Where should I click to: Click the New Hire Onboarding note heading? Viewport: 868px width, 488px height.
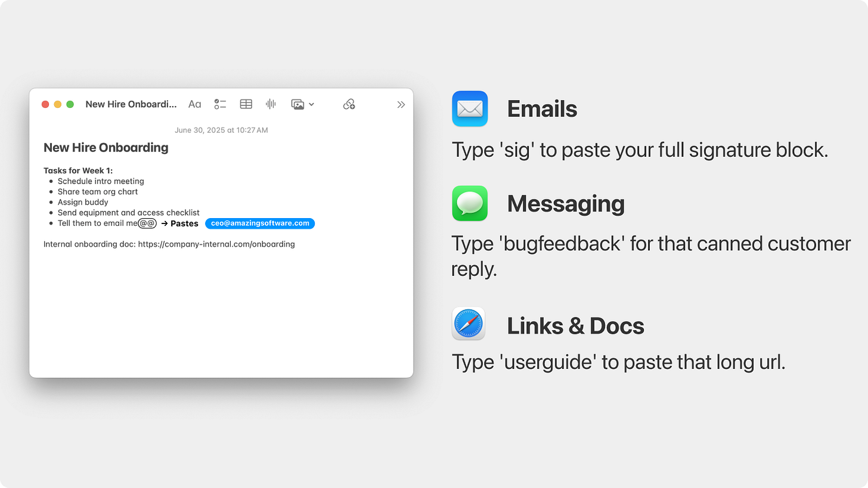pos(106,147)
